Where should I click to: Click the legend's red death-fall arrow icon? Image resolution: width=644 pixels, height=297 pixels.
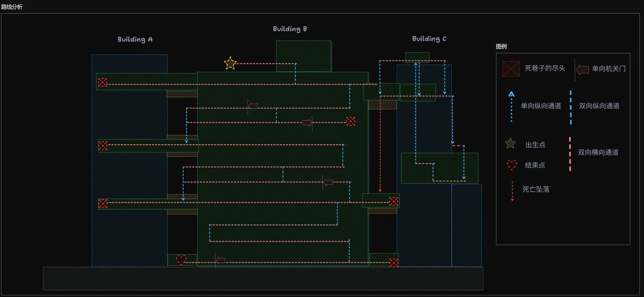coord(512,191)
